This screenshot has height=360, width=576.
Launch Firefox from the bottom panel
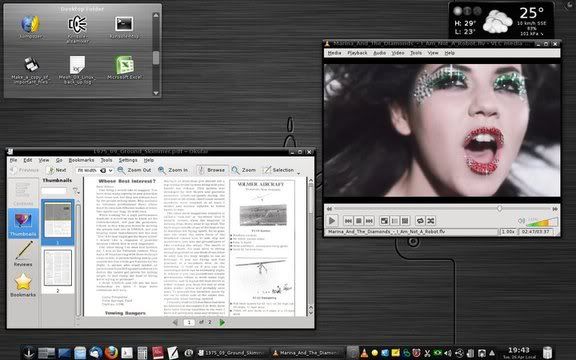pos(111,353)
